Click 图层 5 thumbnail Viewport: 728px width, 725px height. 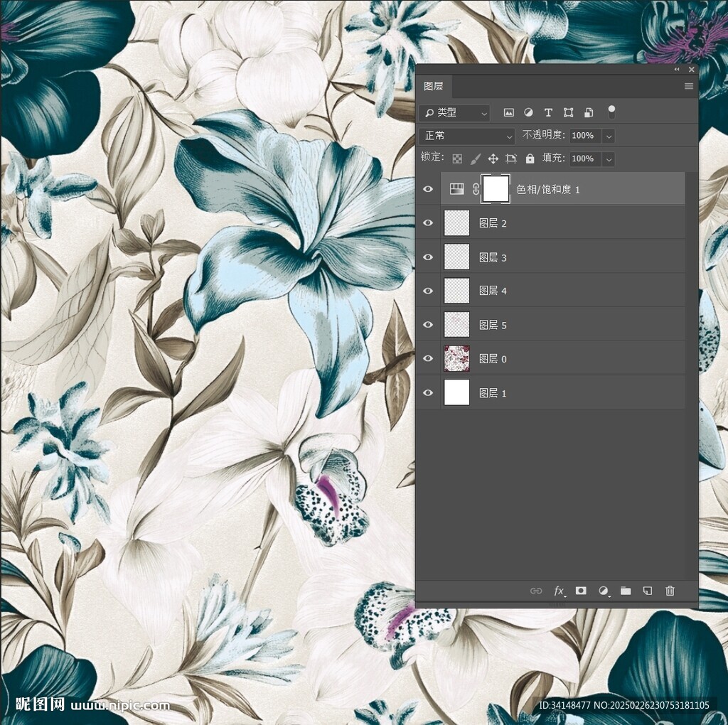[x=457, y=325]
